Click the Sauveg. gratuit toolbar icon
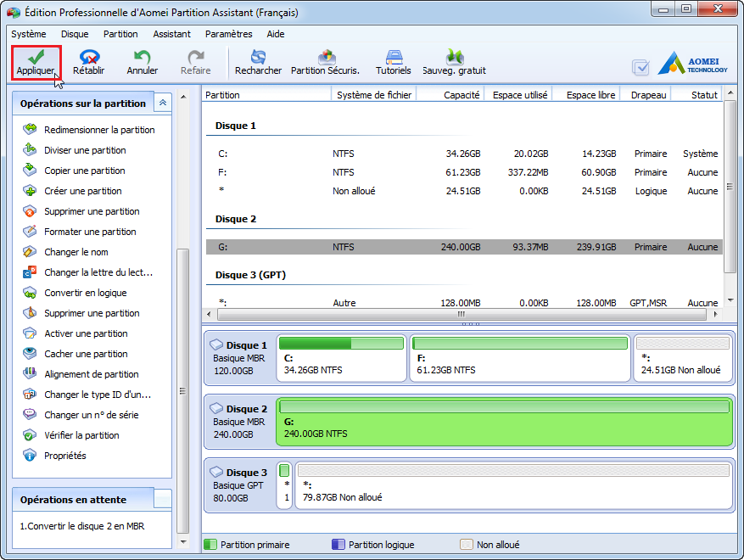Screen dimensions: 744x560 pyautogui.click(x=454, y=62)
